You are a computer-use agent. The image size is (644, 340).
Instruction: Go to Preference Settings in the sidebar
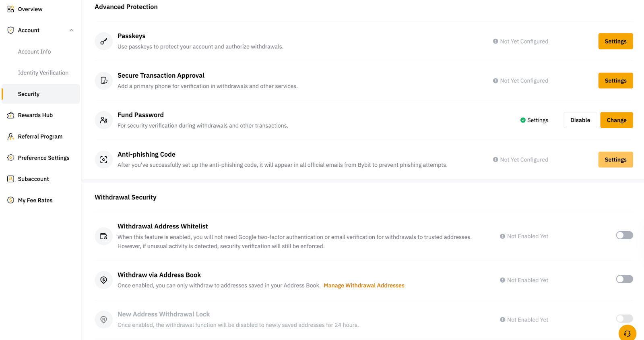(x=43, y=158)
